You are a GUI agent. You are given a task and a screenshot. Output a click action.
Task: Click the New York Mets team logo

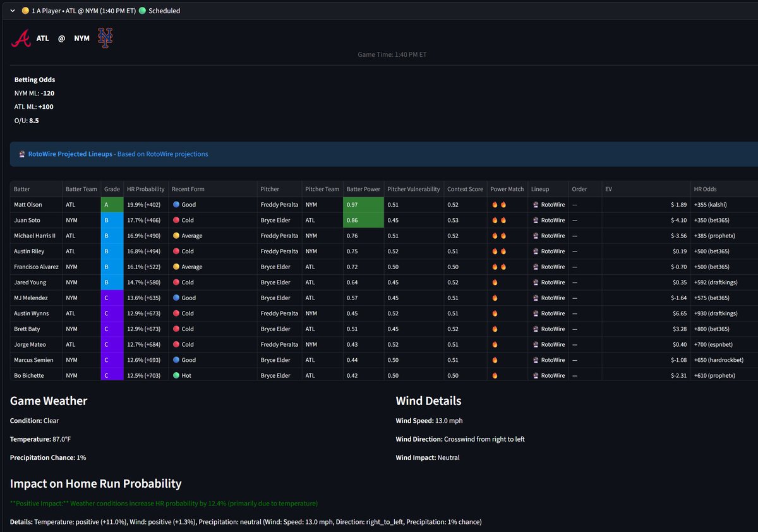[105, 39]
